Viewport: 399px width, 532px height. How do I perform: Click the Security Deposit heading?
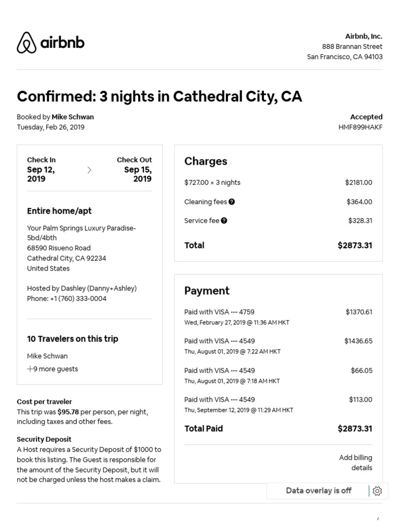(44, 439)
